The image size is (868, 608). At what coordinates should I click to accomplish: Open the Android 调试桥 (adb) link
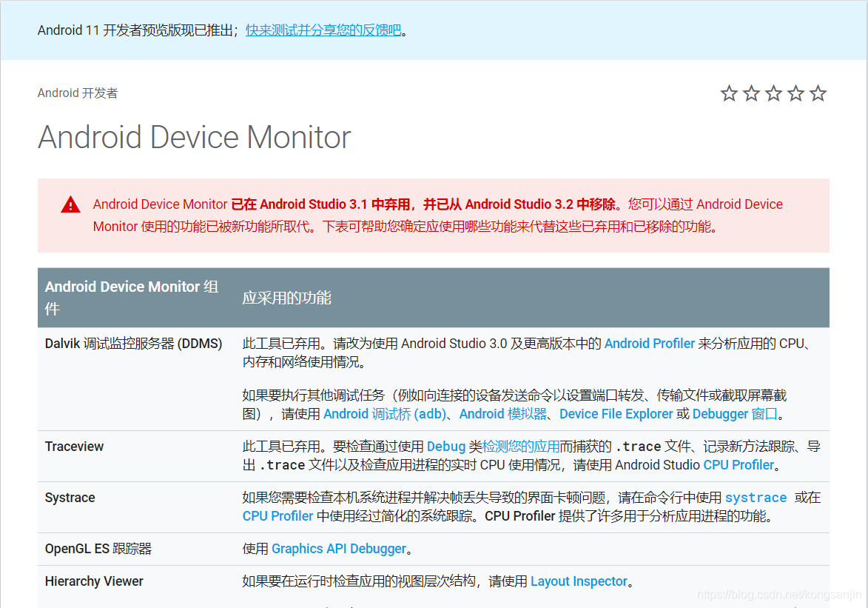coord(385,414)
